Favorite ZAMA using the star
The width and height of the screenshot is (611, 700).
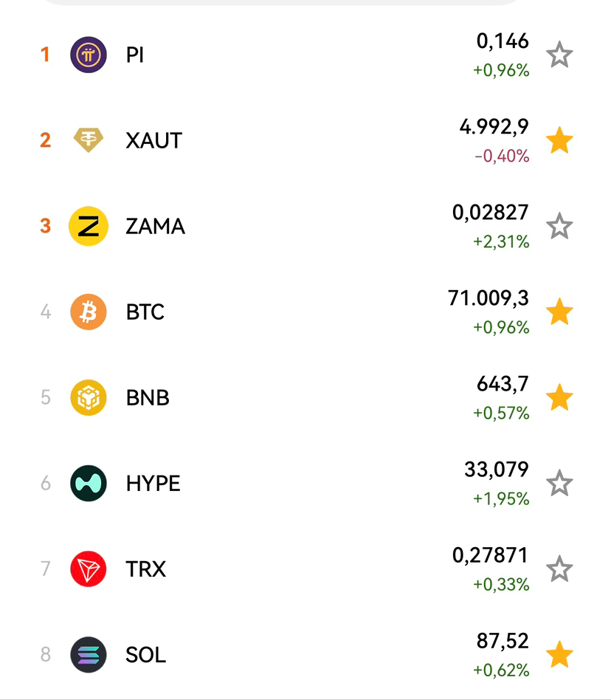(x=559, y=226)
